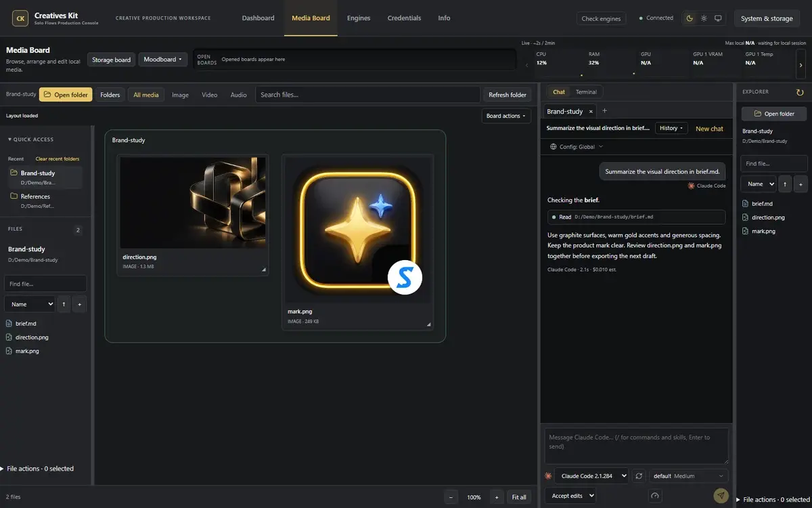Expand Config: Global selector
The height and width of the screenshot is (508, 812).
[x=577, y=146]
